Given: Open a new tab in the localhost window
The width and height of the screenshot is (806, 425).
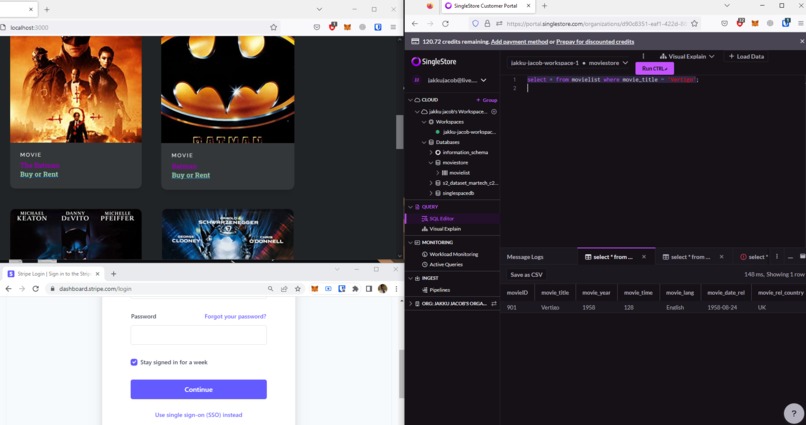Looking at the screenshot, I should [47, 9].
